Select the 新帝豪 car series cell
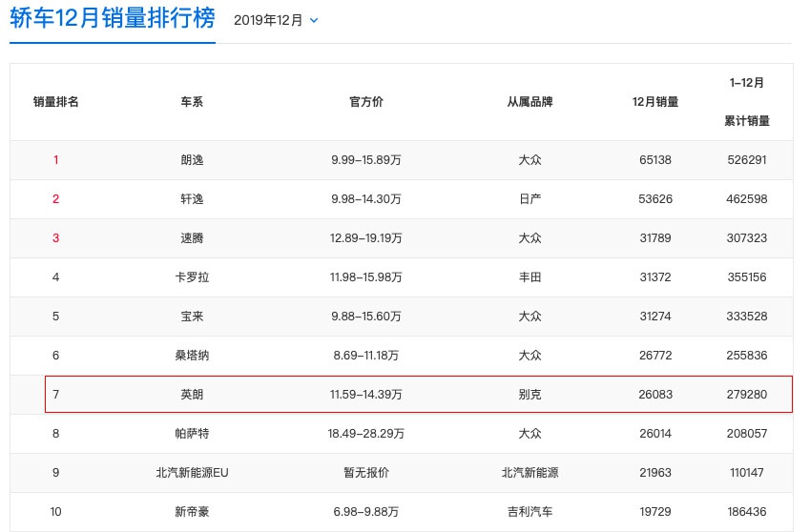810x532 pixels. click(192, 512)
